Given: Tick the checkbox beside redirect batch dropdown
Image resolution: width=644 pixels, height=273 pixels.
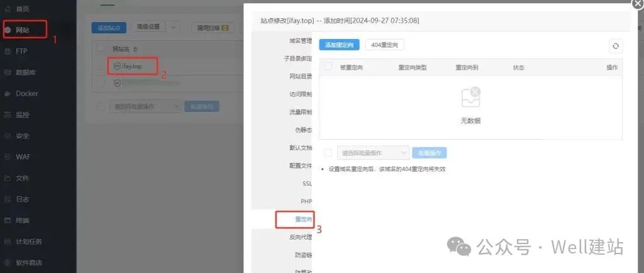Looking at the screenshot, I should (328, 153).
